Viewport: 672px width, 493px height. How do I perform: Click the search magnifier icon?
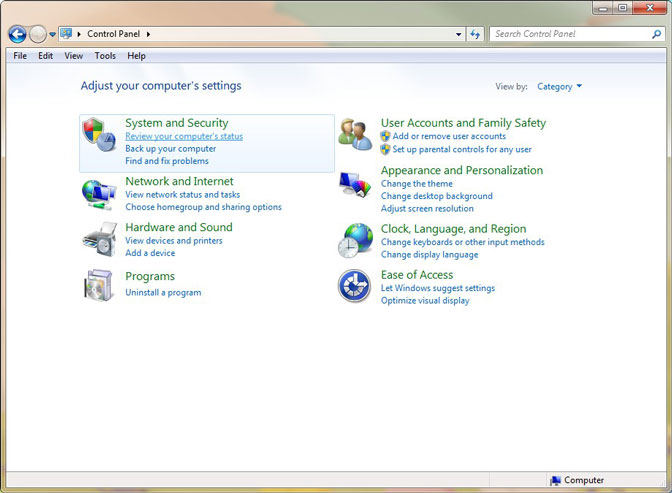656,34
